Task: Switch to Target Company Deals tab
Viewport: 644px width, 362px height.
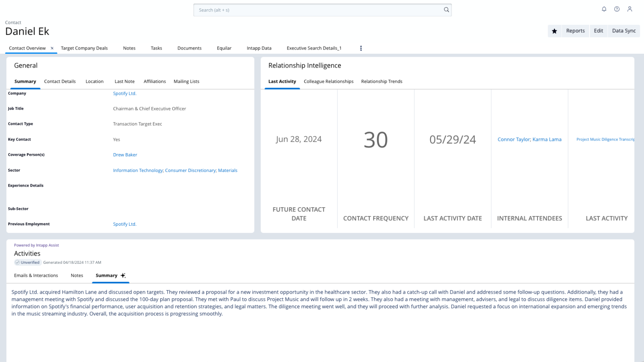Action: tap(84, 48)
